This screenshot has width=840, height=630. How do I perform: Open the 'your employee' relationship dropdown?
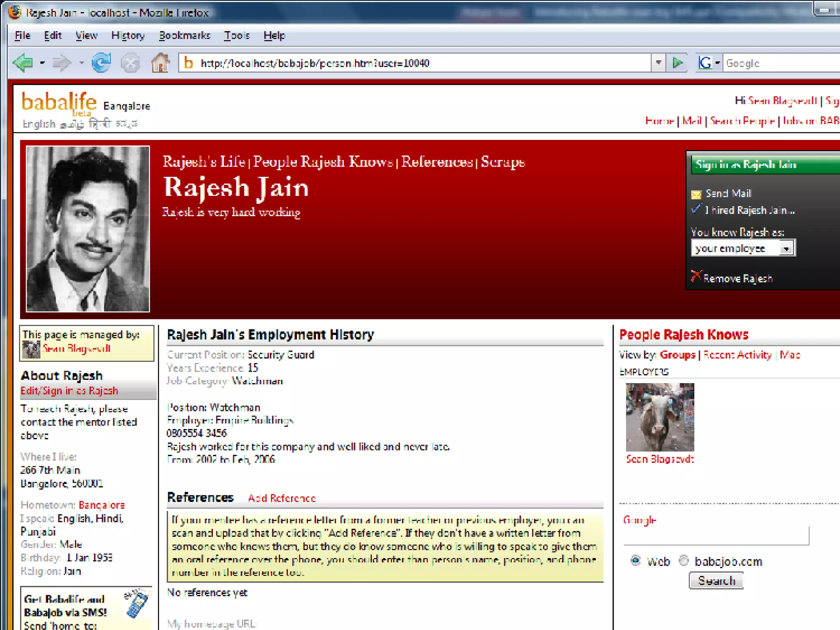pyautogui.click(x=786, y=249)
